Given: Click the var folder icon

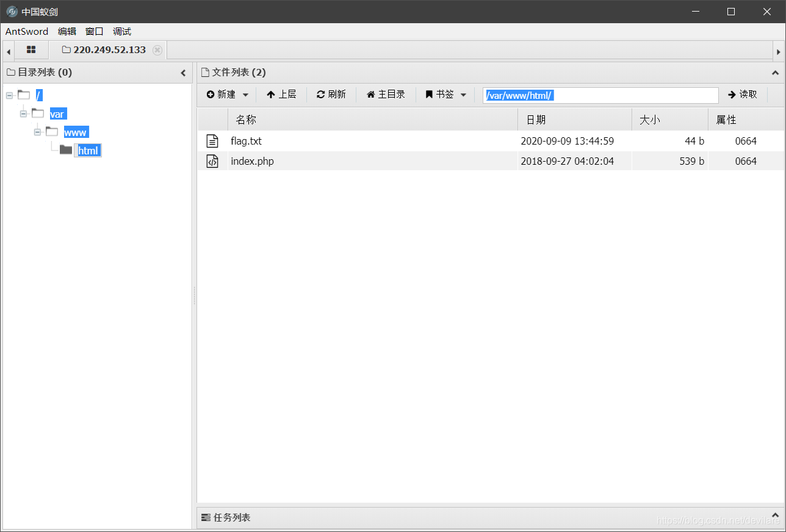Looking at the screenshot, I should [x=38, y=113].
